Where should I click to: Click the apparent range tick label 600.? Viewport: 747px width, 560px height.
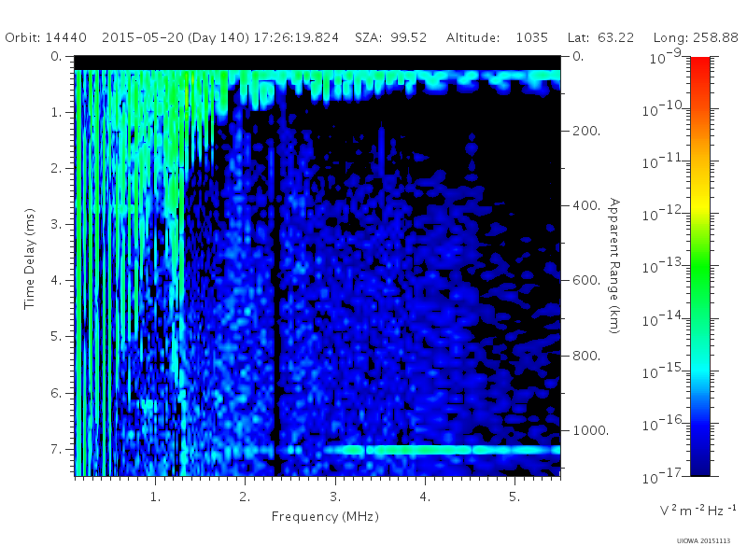586,280
